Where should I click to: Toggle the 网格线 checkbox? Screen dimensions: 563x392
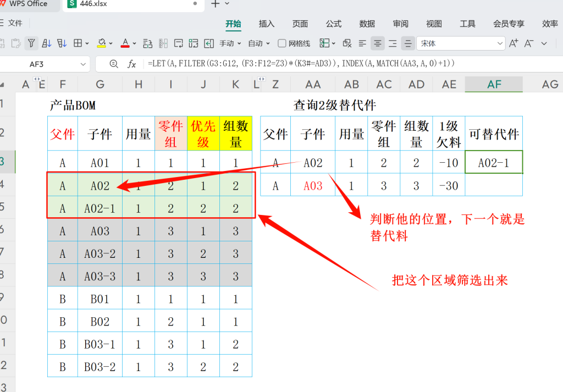coord(282,43)
